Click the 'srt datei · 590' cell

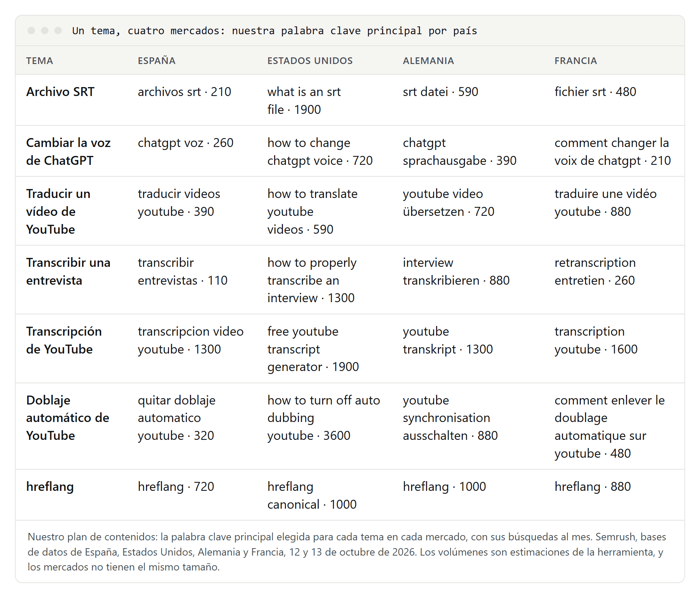[440, 92]
